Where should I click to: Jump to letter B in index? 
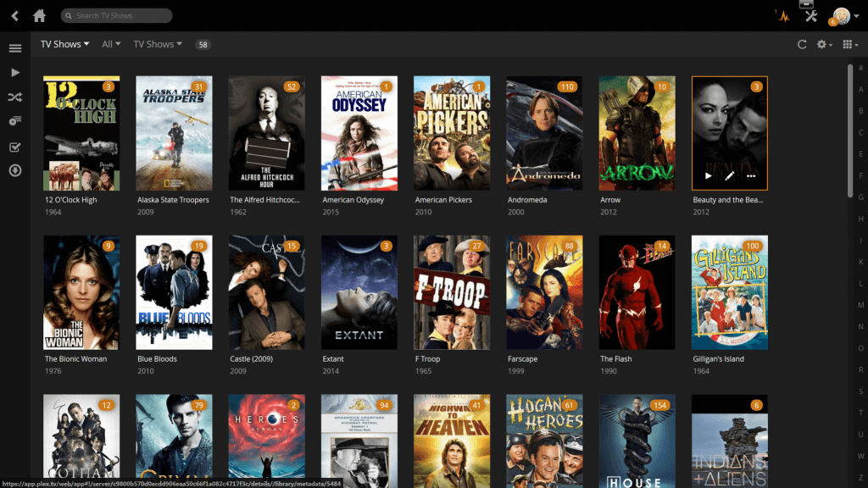click(861, 111)
